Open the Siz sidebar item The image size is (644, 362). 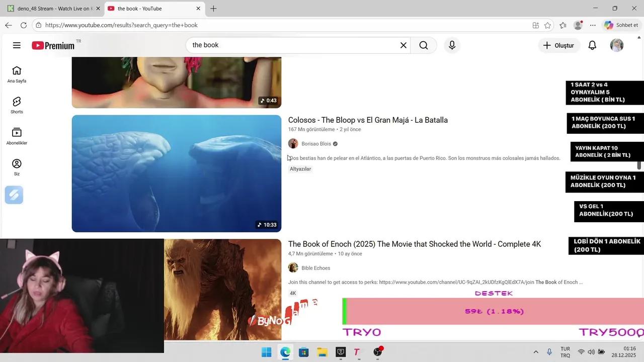pos(17,167)
